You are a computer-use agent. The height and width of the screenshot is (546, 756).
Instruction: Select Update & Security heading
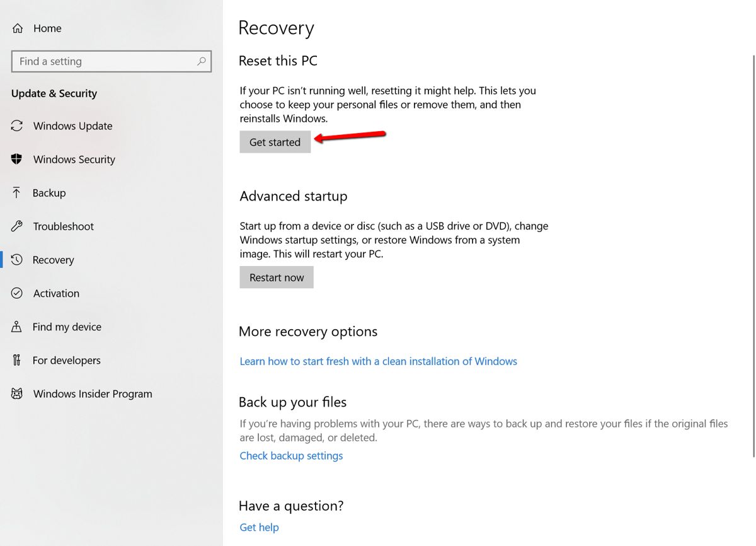pos(54,93)
